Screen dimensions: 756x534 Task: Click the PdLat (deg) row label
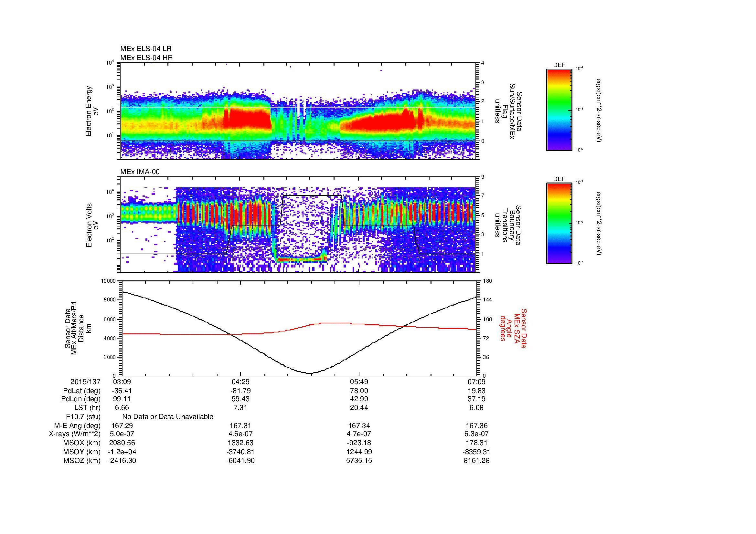pos(82,391)
